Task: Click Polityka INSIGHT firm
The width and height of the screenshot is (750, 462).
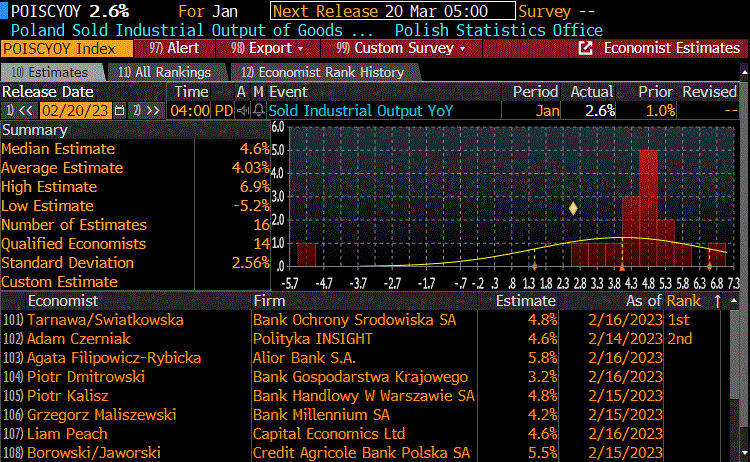Action: click(x=312, y=339)
